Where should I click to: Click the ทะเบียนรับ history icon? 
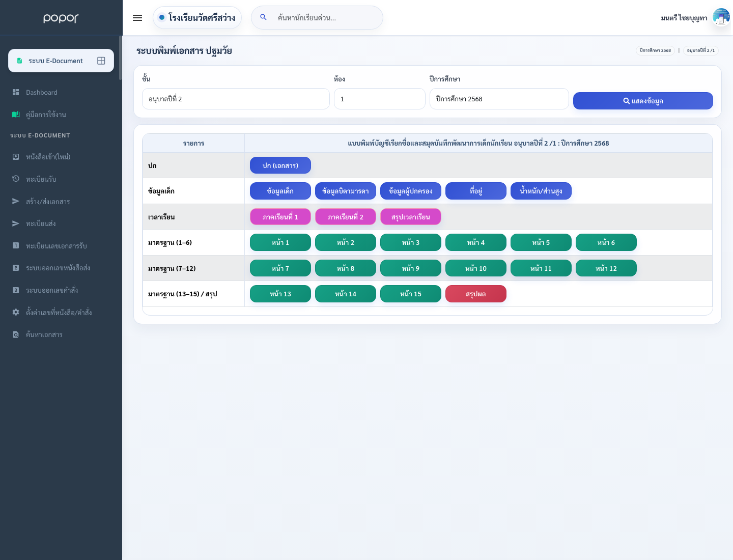click(16, 179)
